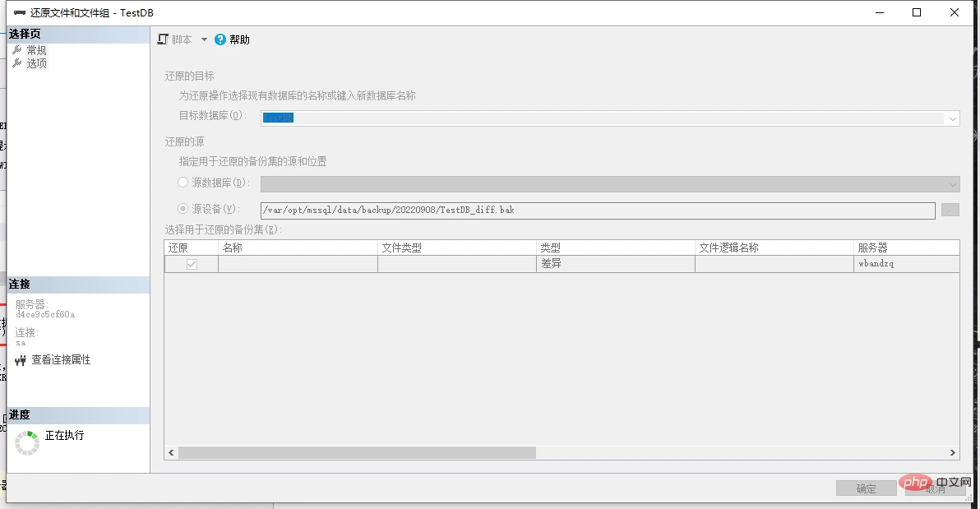This screenshot has height=509, width=980.
Task: Click the browse ellipsis button for source device
Action: click(950, 211)
